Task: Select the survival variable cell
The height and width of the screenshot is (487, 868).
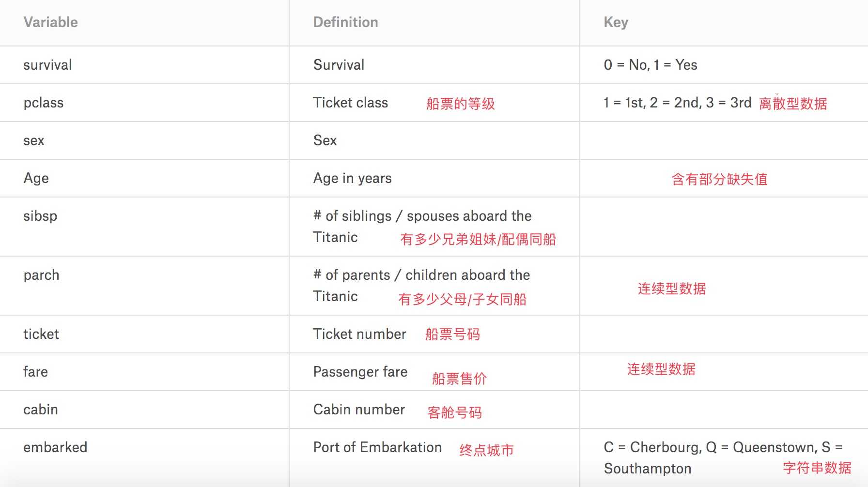Action: pos(47,65)
